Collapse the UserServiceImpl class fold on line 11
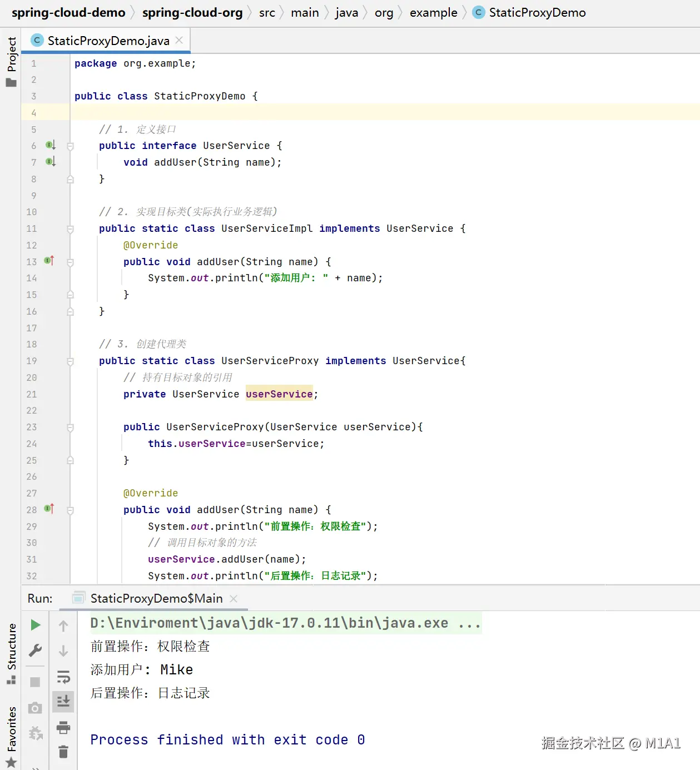Image resolution: width=700 pixels, height=770 pixels. pos(71,229)
